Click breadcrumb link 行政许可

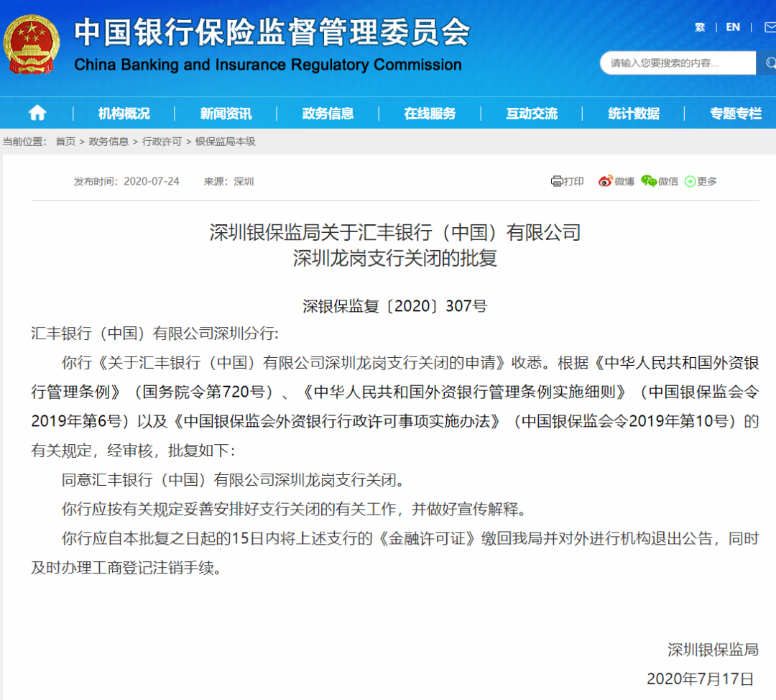coord(162,142)
